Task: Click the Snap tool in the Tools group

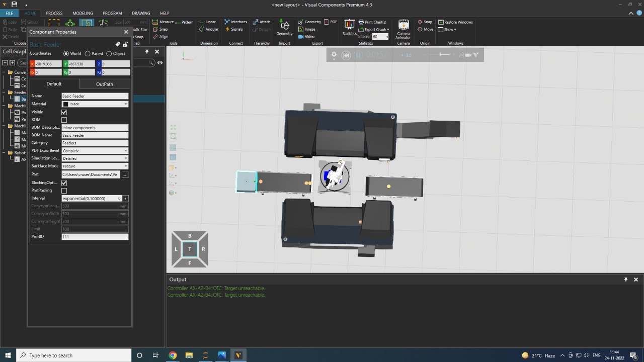Action: 160,29
